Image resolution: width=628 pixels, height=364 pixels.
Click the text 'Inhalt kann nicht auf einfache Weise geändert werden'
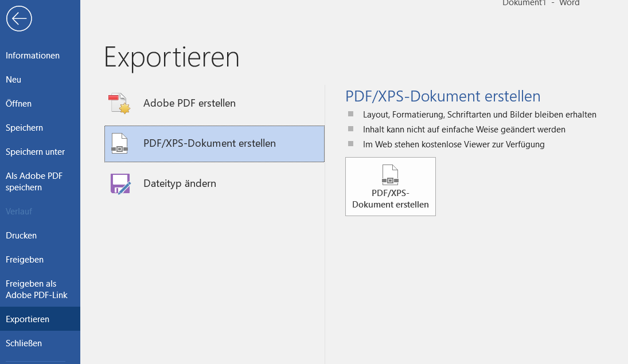pos(464,130)
